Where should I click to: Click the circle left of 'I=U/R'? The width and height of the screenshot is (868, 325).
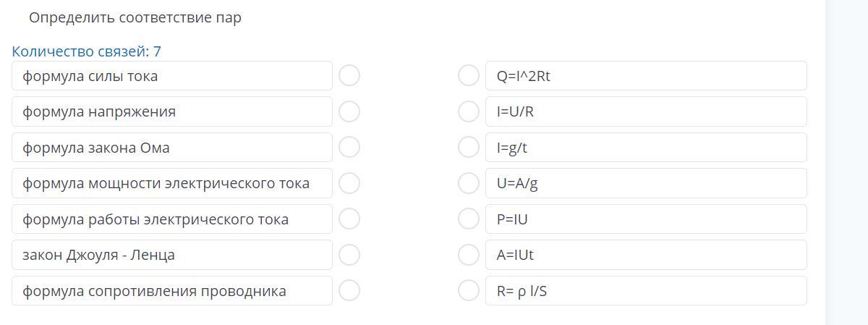[x=469, y=111]
